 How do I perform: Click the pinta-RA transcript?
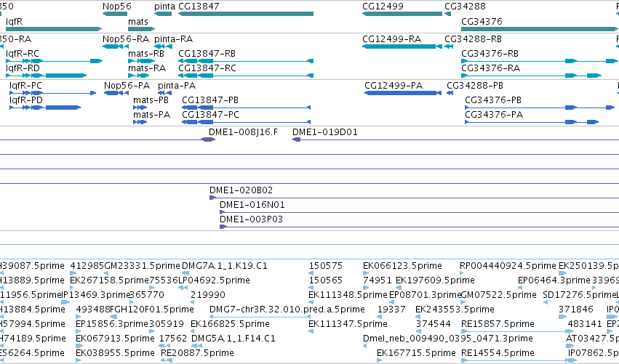pyautogui.click(x=163, y=46)
